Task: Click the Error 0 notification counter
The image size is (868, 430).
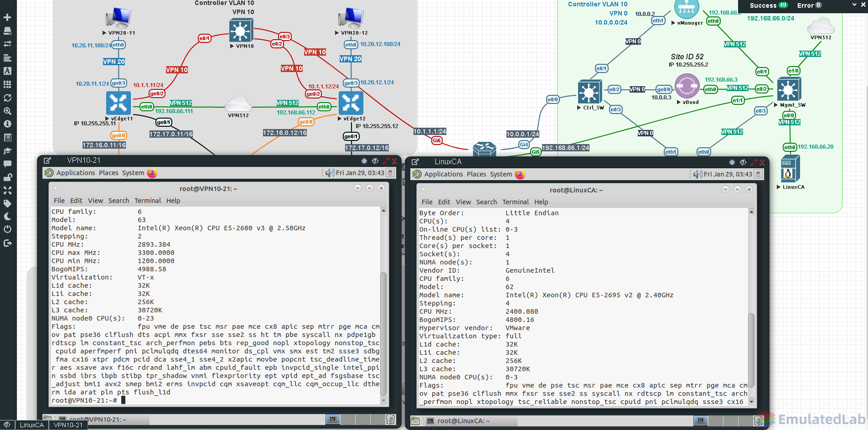Action: [x=809, y=5]
